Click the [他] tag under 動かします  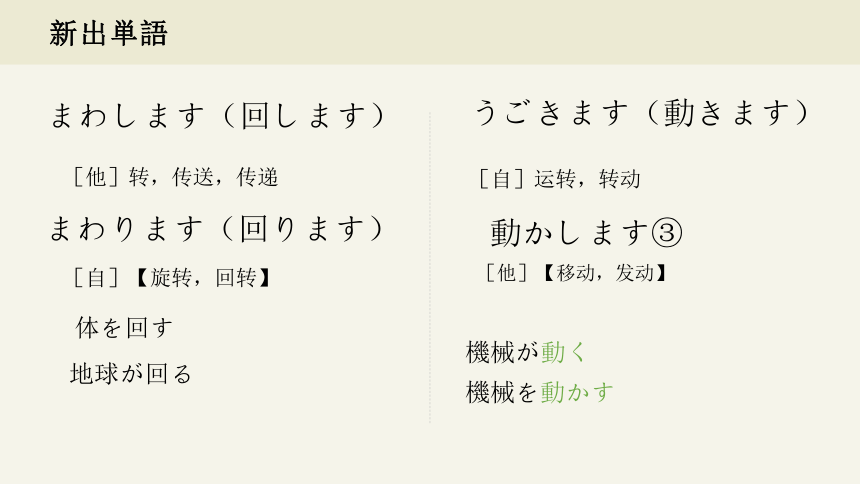pyautogui.click(x=507, y=273)
